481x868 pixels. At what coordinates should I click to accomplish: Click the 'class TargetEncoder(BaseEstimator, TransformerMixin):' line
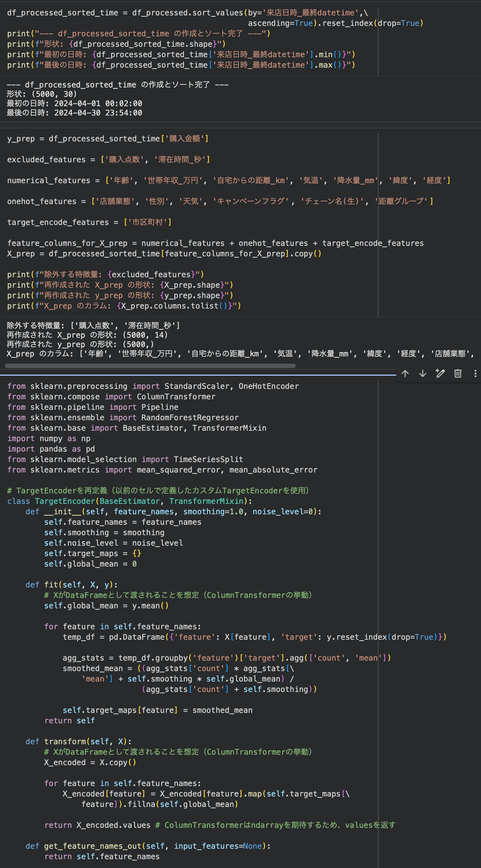point(130,501)
